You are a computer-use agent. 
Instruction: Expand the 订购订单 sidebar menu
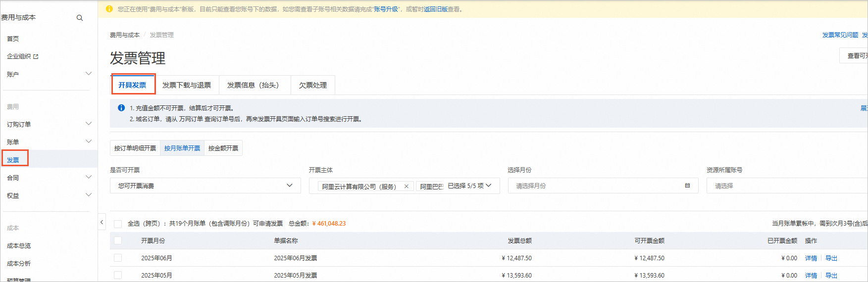pyautogui.click(x=89, y=124)
